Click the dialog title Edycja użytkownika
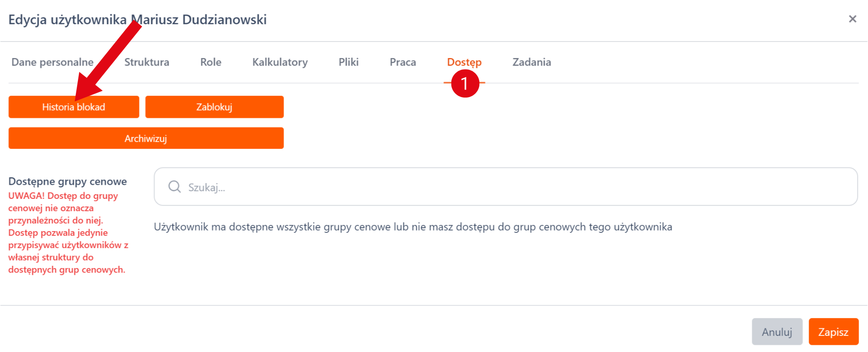This screenshot has height=352, width=868. coord(137,20)
